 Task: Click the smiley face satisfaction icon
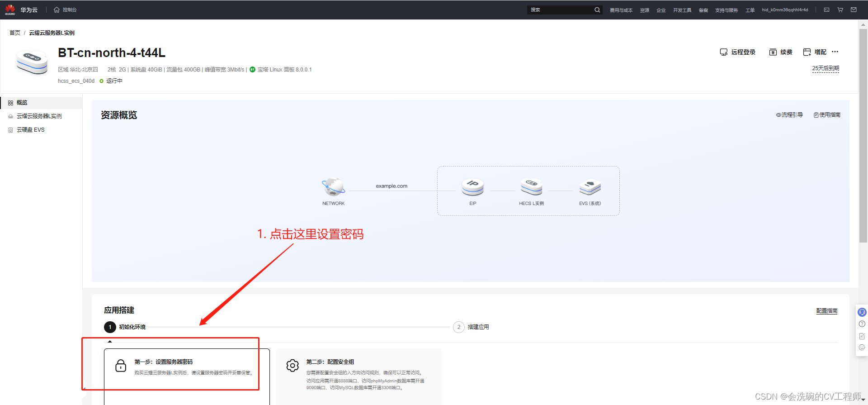coord(862,348)
